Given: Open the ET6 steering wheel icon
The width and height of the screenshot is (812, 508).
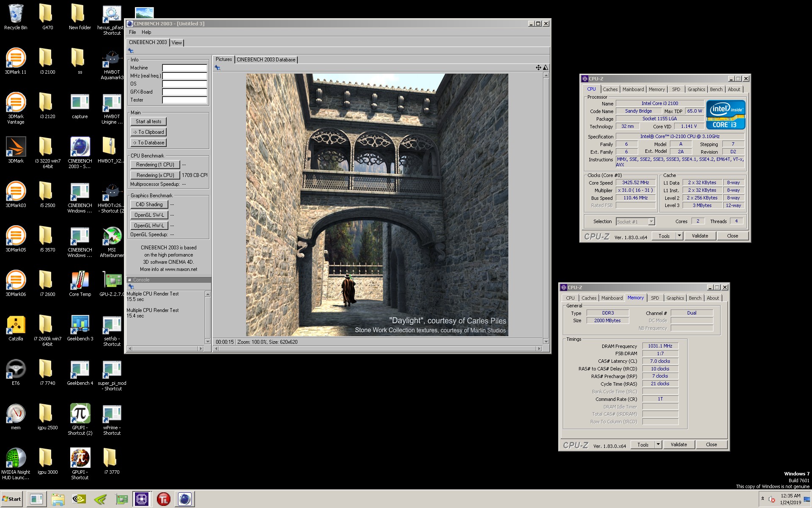Looking at the screenshot, I should pos(16,373).
